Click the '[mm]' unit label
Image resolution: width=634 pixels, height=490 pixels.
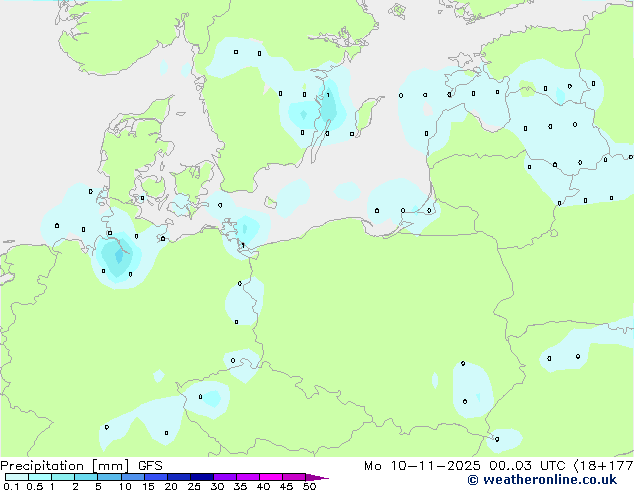pyautogui.click(x=110, y=466)
